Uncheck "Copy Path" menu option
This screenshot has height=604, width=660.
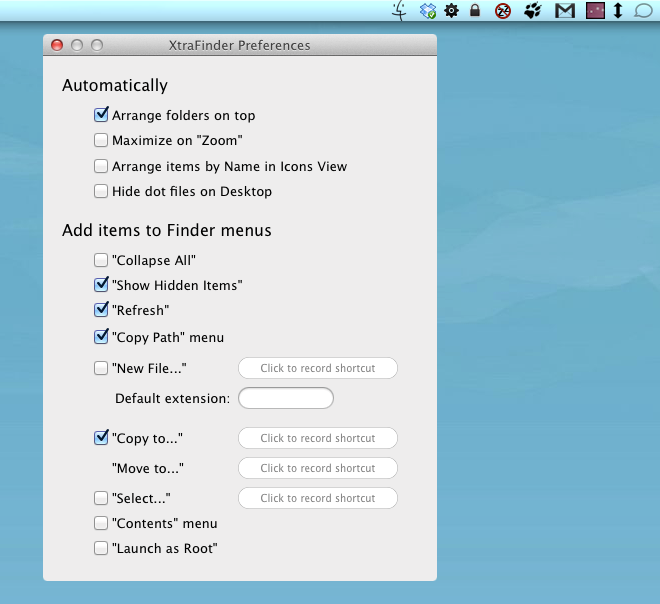click(x=101, y=337)
